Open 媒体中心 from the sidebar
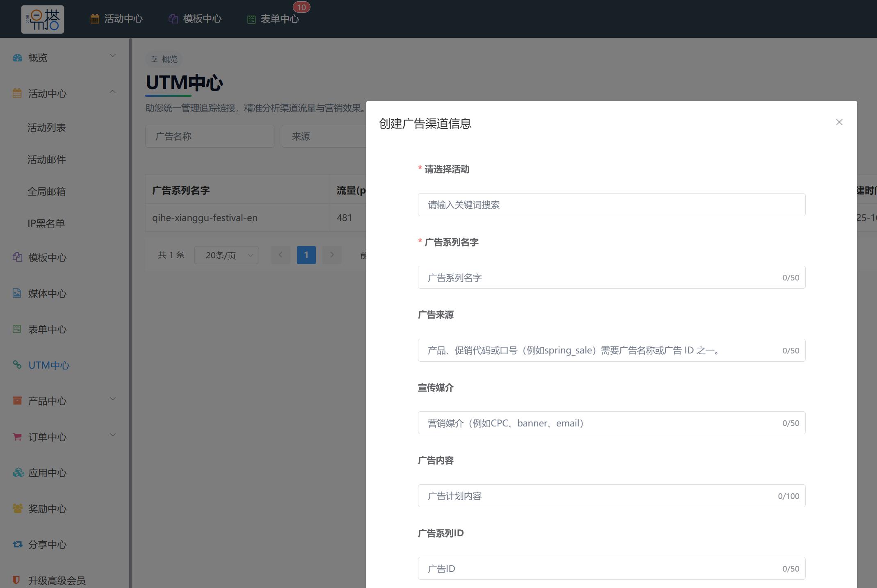 47,294
